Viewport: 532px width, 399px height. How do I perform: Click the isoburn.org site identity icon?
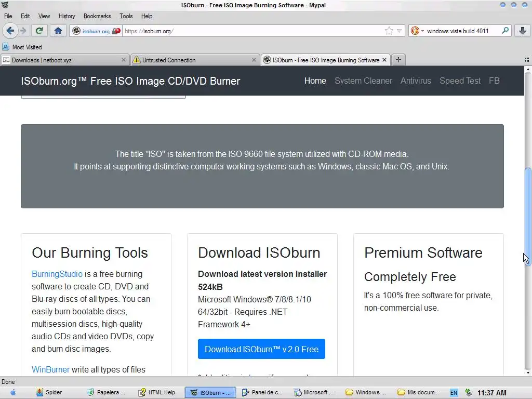(76, 31)
